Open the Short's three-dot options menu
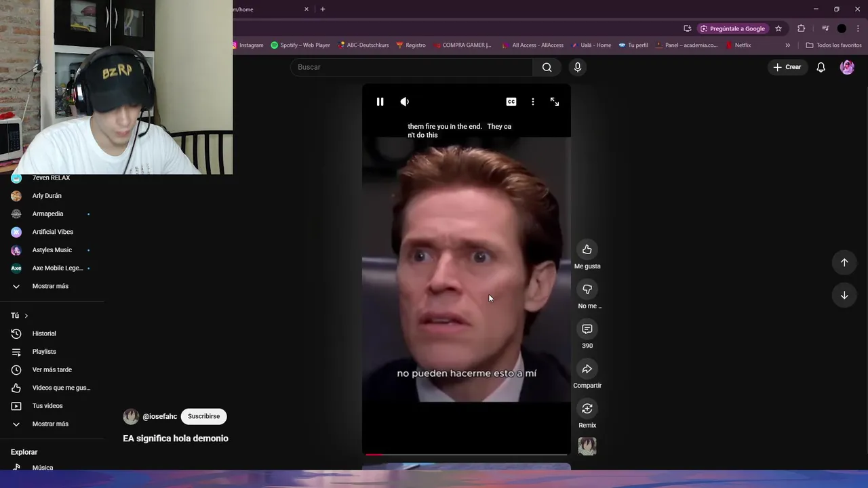Viewport: 868px width, 488px height. click(x=533, y=102)
